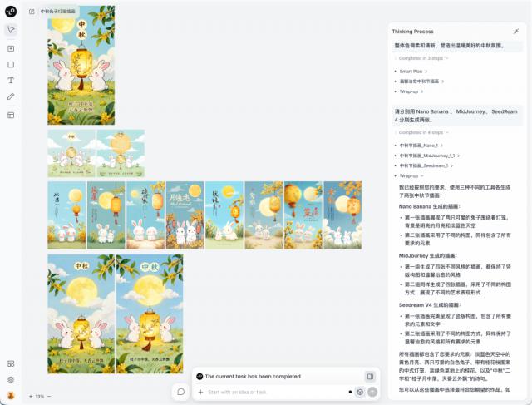This screenshot has height=405, width=532.
Task: Toggle the side panel view button
Action: 370,376
